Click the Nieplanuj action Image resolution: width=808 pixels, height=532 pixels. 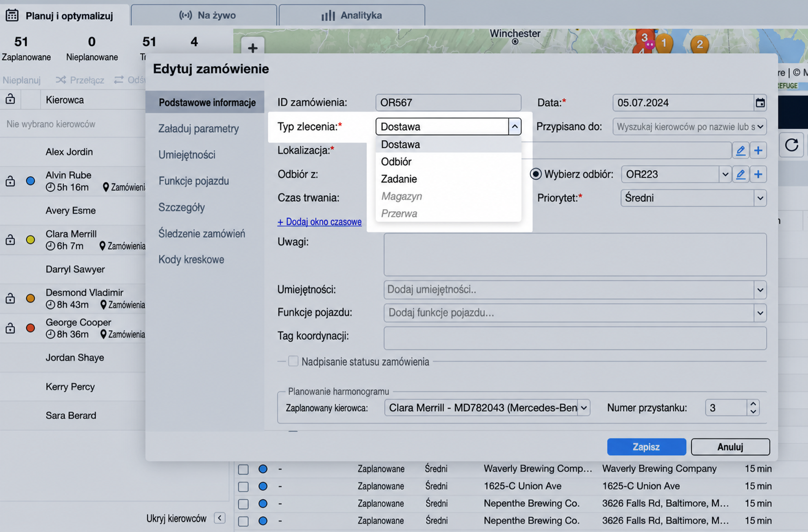pos(22,80)
